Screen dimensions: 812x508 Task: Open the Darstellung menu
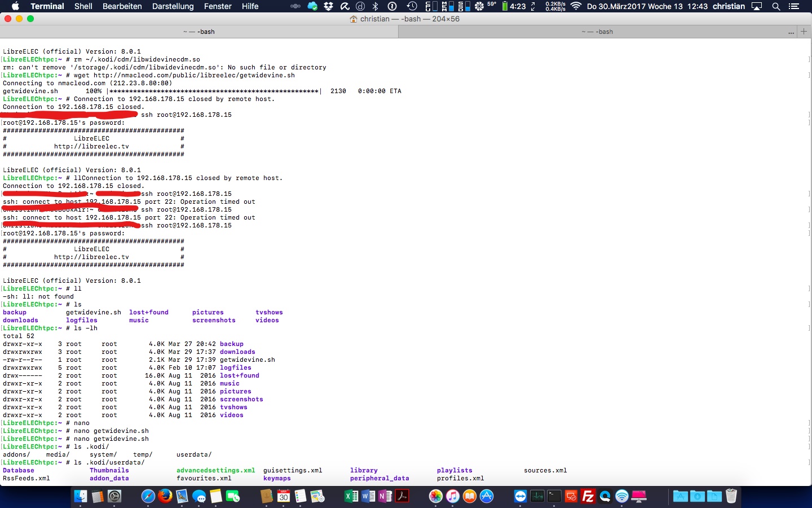tap(173, 6)
